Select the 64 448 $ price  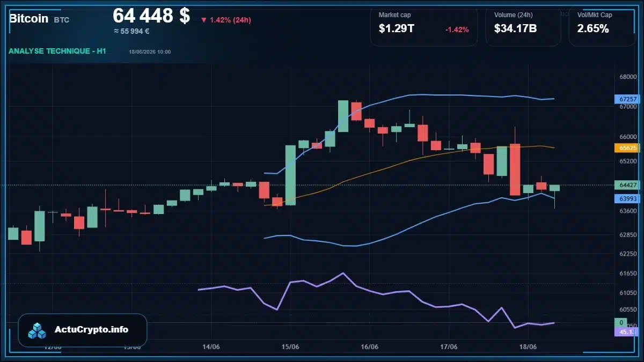coord(151,16)
